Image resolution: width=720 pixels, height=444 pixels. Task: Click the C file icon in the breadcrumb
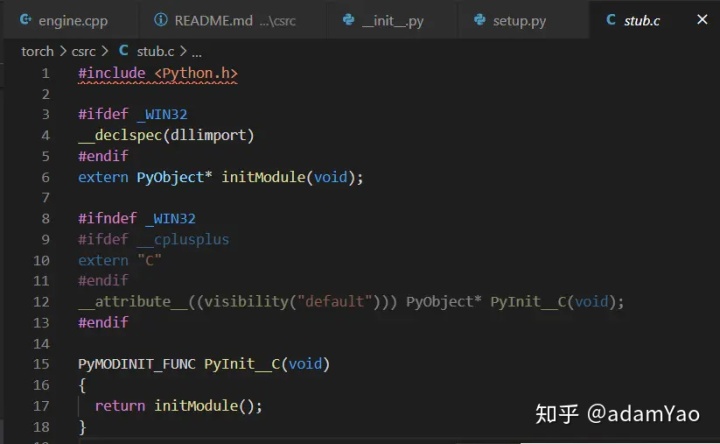123,51
